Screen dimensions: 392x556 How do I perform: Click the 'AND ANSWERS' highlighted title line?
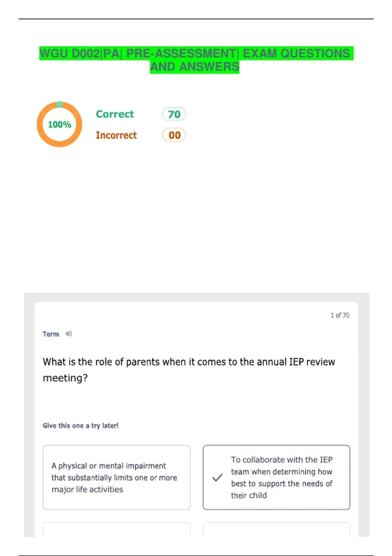click(195, 67)
